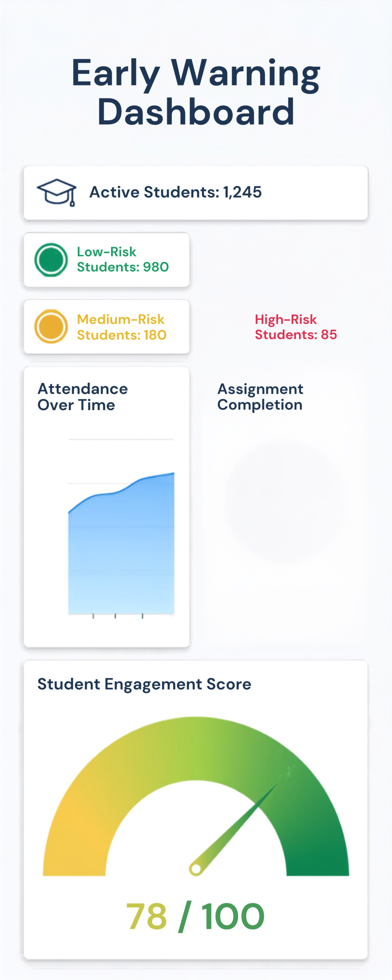Select the green Low-Risk circle icon
The image size is (392, 980).
pos(51,260)
